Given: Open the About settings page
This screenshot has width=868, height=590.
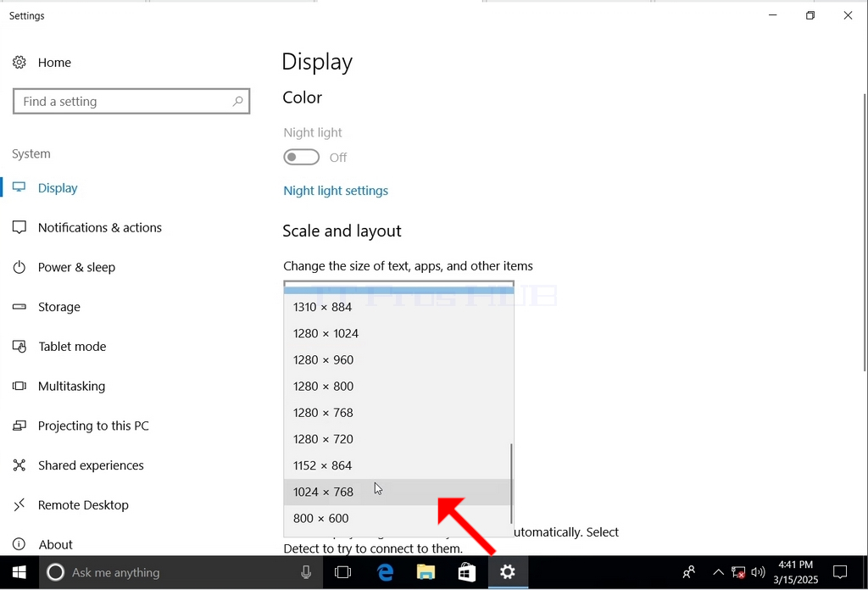Looking at the screenshot, I should point(55,544).
